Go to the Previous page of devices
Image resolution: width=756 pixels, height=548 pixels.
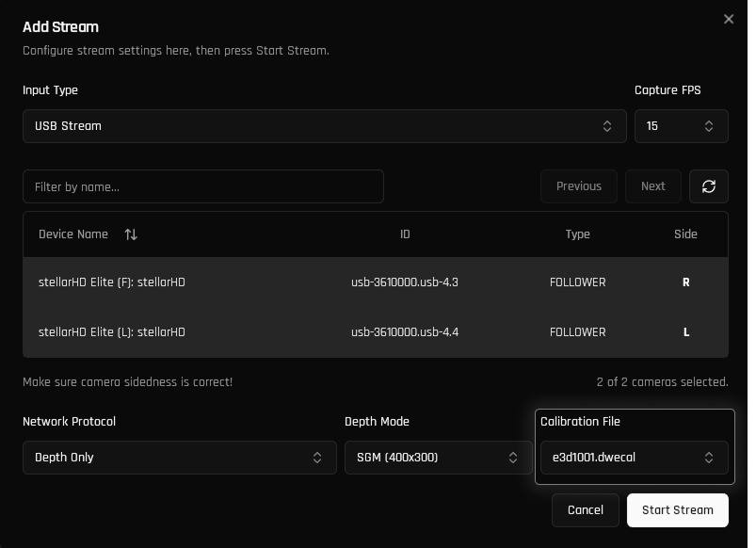pos(579,186)
